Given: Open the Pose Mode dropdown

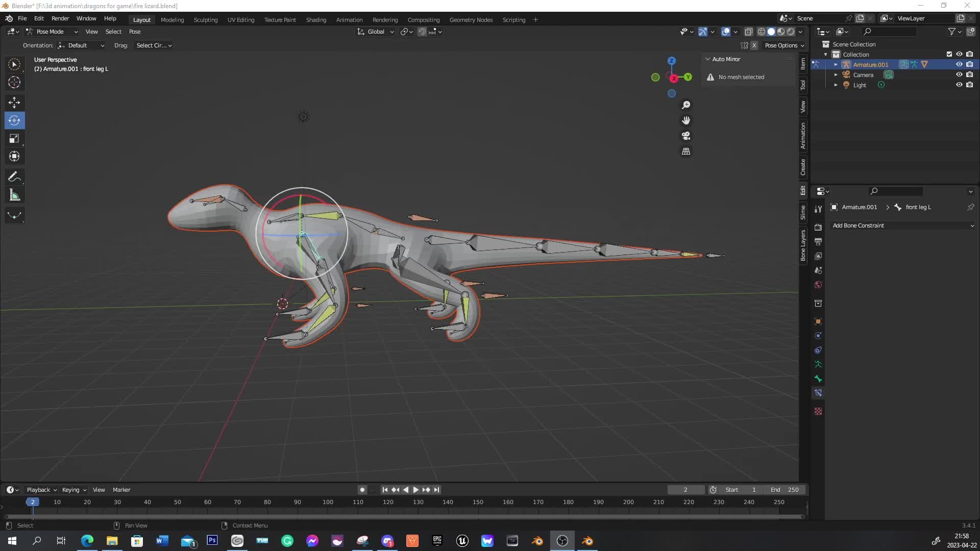Looking at the screenshot, I should (x=53, y=32).
